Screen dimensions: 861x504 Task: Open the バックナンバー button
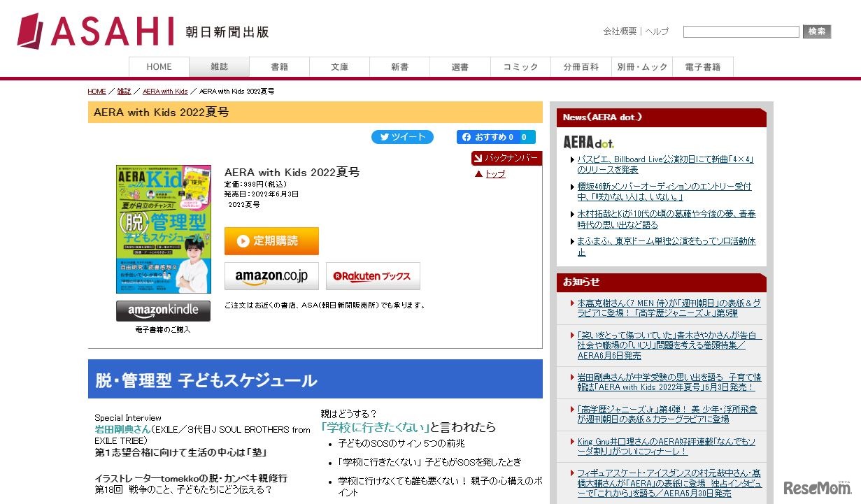click(506, 158)
